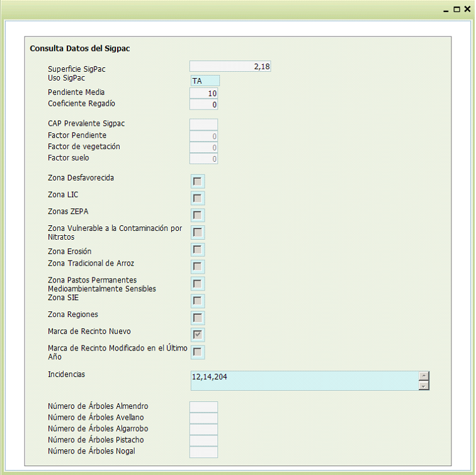Viewport: 476px width, 475px height.
Task: Toggle the Zona Desfavorecida checkbox
Action: 198,181
